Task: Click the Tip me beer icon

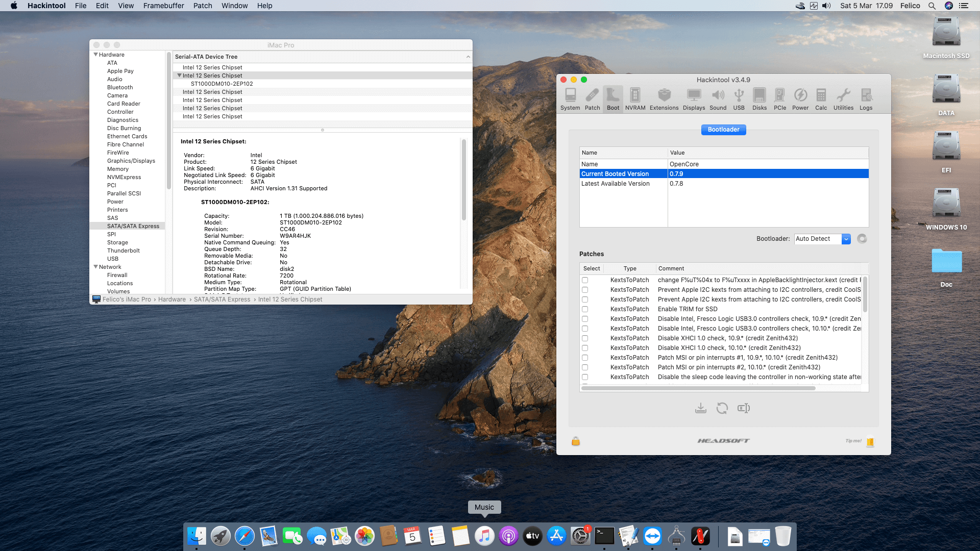Action: click(x=870, y=442)
